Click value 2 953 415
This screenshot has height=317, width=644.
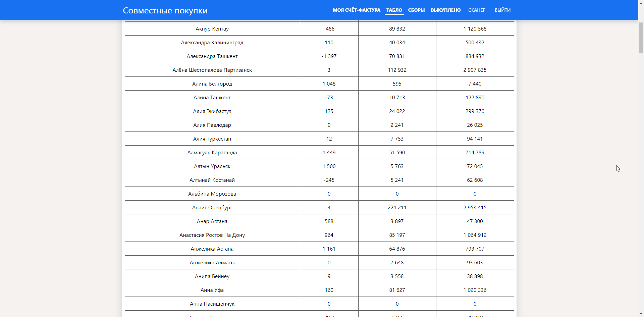[x=475, y=208]
